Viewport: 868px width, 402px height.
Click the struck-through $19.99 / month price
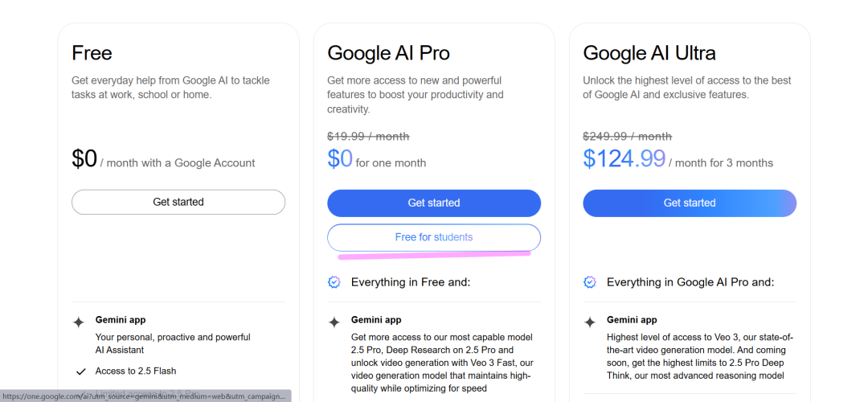click(368, 136)
